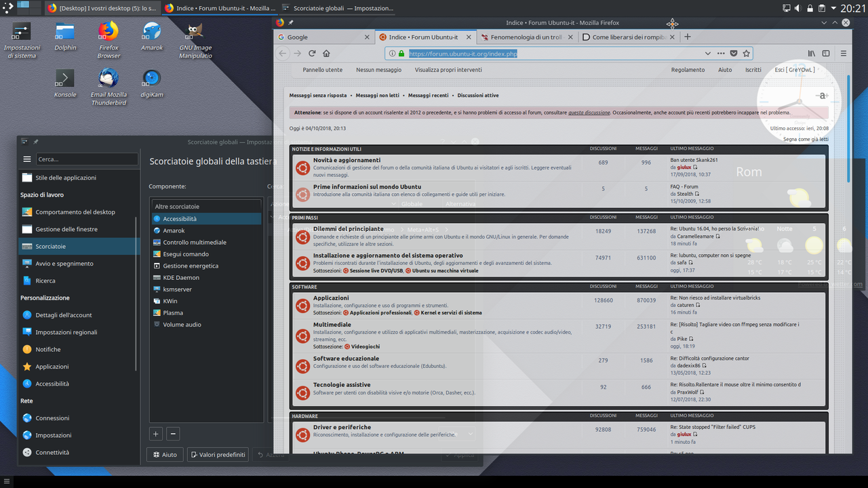Open Konsole desktop icon
Image resolution: width=868 pixels, height=488 pixels.
(65, 84)
